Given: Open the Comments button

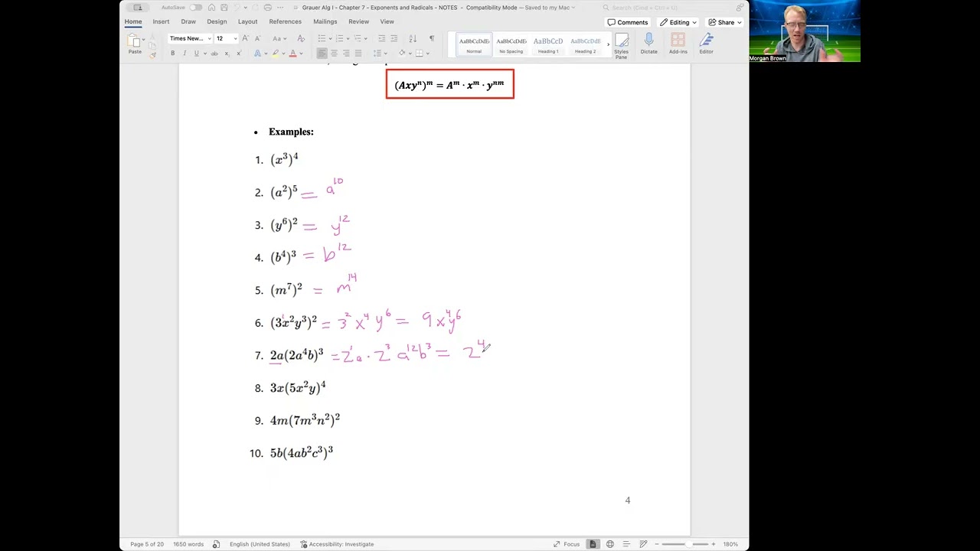Looking at the screenshot, I should [628, 22].
